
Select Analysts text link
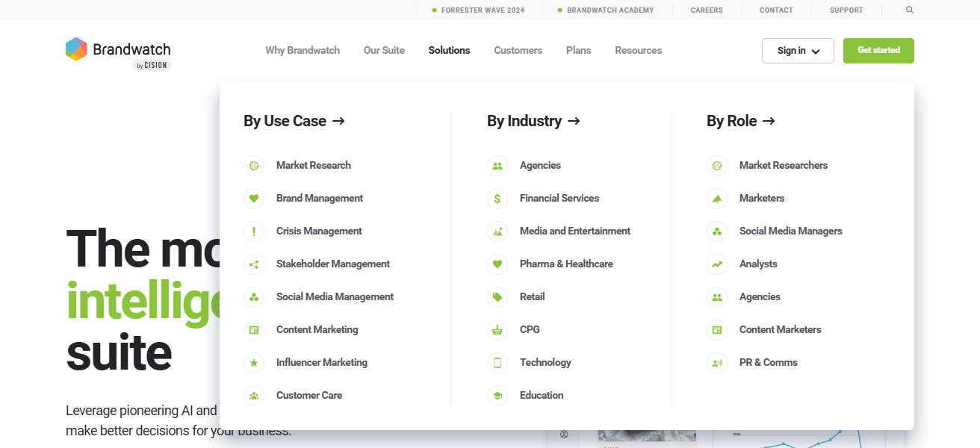pyautogui.click(x=758, y=264)
